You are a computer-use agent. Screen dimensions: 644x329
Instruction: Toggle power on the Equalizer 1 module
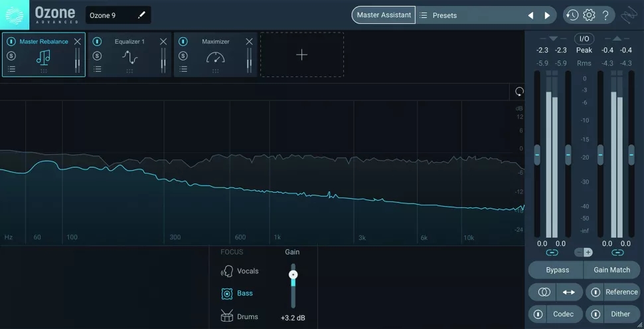tap(97, 42)
